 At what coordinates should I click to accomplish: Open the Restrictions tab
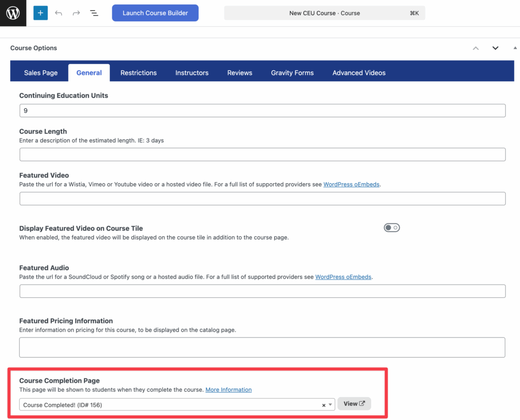[x=139, y=73]
